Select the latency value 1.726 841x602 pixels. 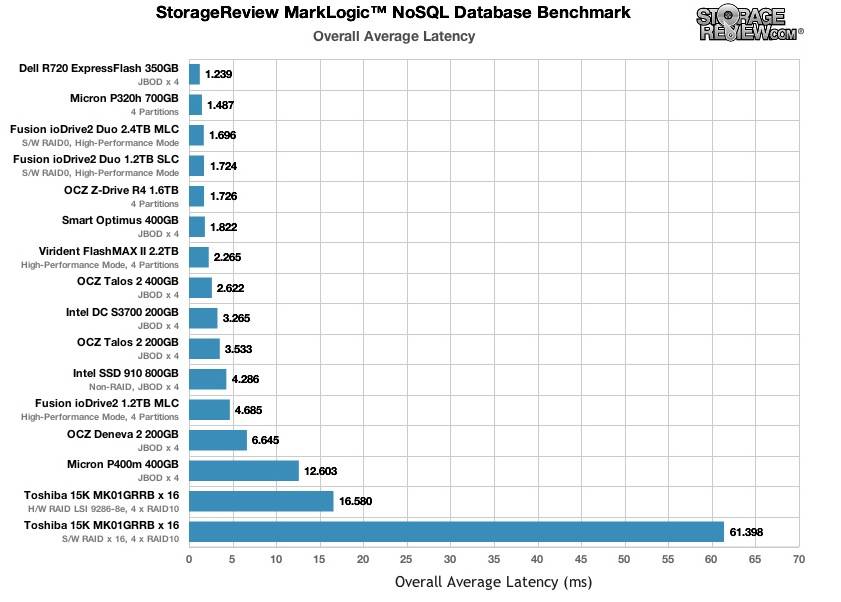click(223, 196)
